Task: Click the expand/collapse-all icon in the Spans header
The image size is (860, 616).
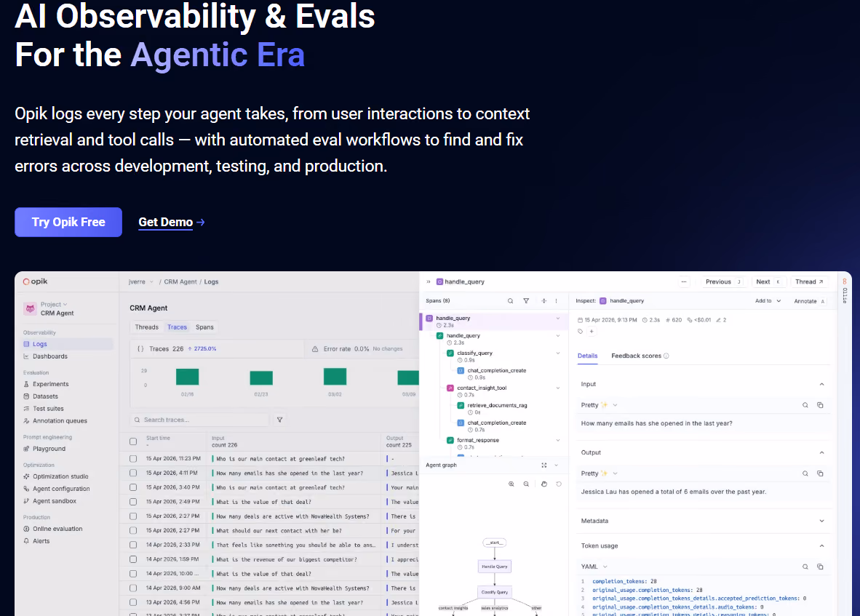Action: pos(544,301)
